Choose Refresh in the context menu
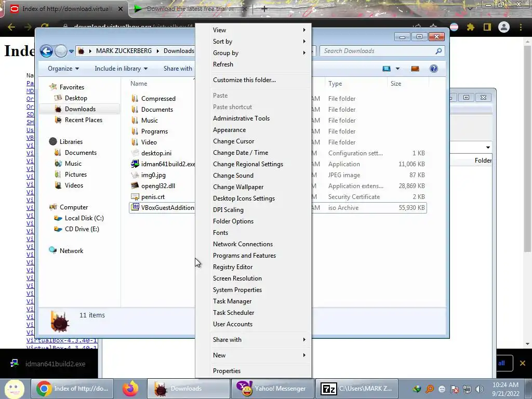This screenshot has width=532, height=399. point(260,64)
